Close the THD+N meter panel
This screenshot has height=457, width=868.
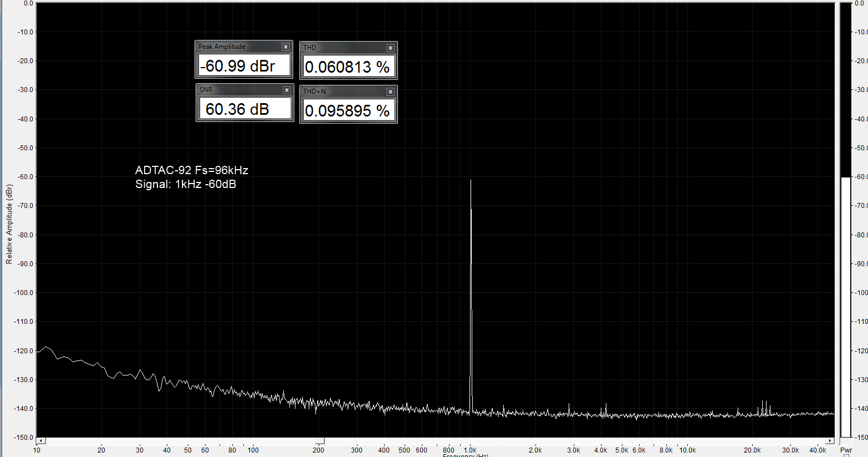[x=390, y=92]
